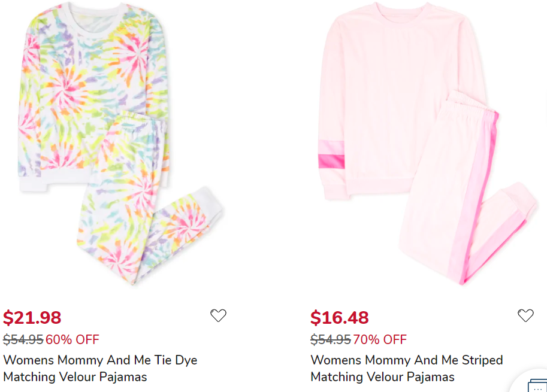This screenshot has height=392, width=547.
Task: Click the pink striped pajama top image
Action: (401, 78)
